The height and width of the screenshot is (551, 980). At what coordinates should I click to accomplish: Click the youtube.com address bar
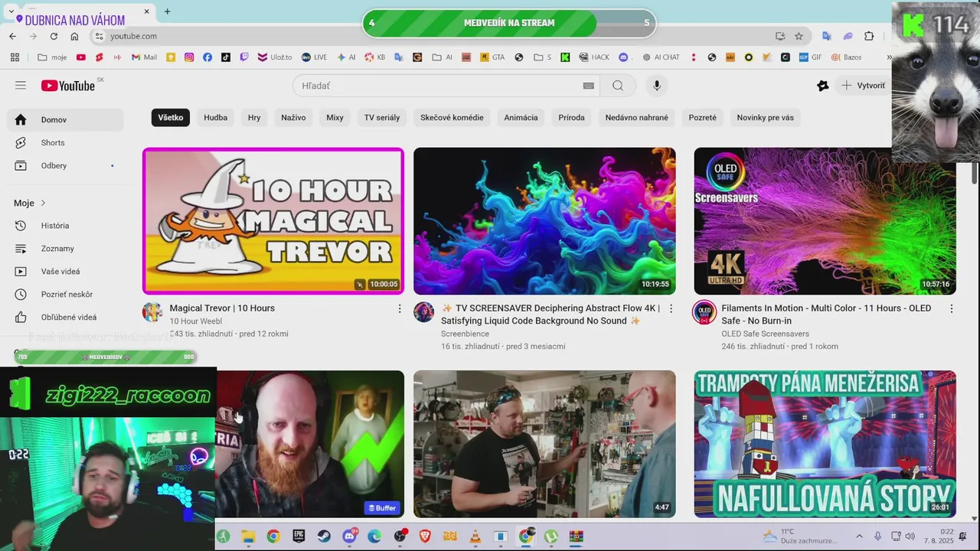pyautogui.click(x=429, y=36)
